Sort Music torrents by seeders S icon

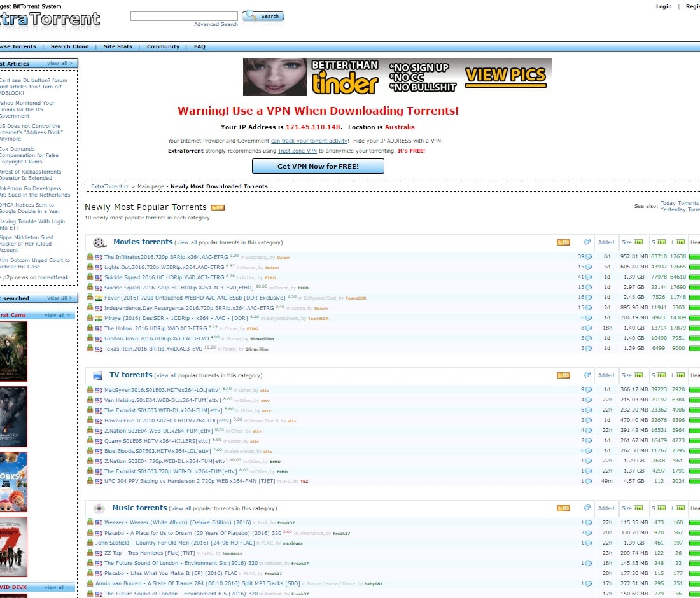(661, 508)
